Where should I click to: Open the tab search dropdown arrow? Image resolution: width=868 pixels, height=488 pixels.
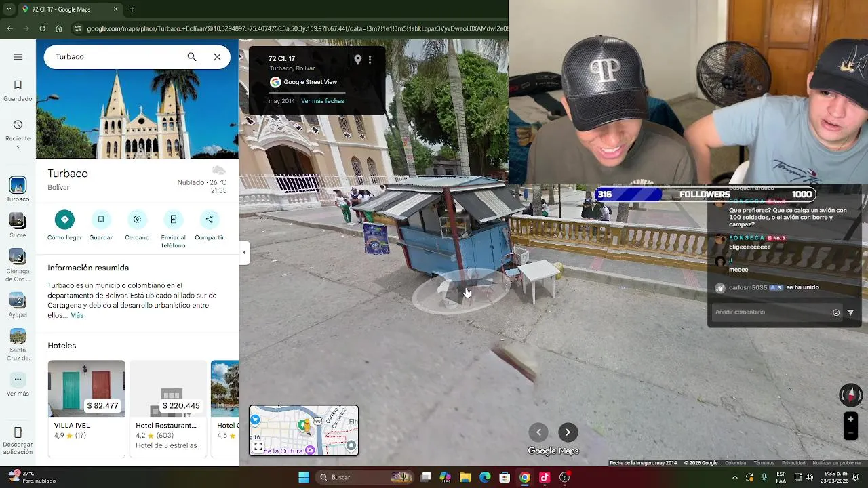pyautogui.click(x=8, y=9)
